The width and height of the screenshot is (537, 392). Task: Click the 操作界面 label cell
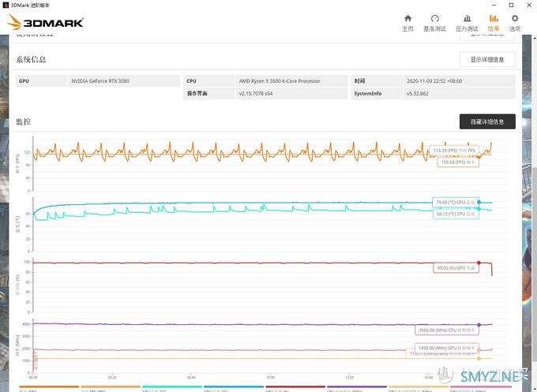click(209, 93)
